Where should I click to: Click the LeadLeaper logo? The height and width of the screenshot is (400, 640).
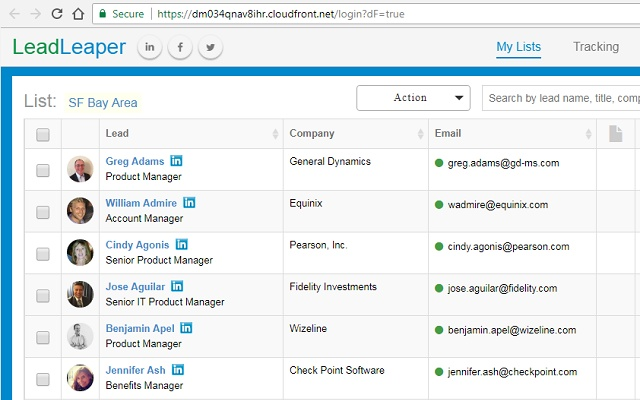pos(69,47)
